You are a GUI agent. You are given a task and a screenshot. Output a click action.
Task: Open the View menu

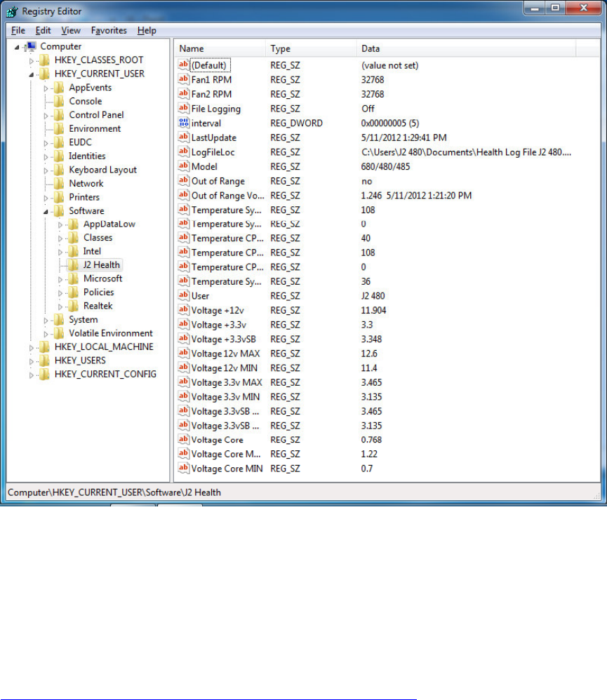[71, 30]
